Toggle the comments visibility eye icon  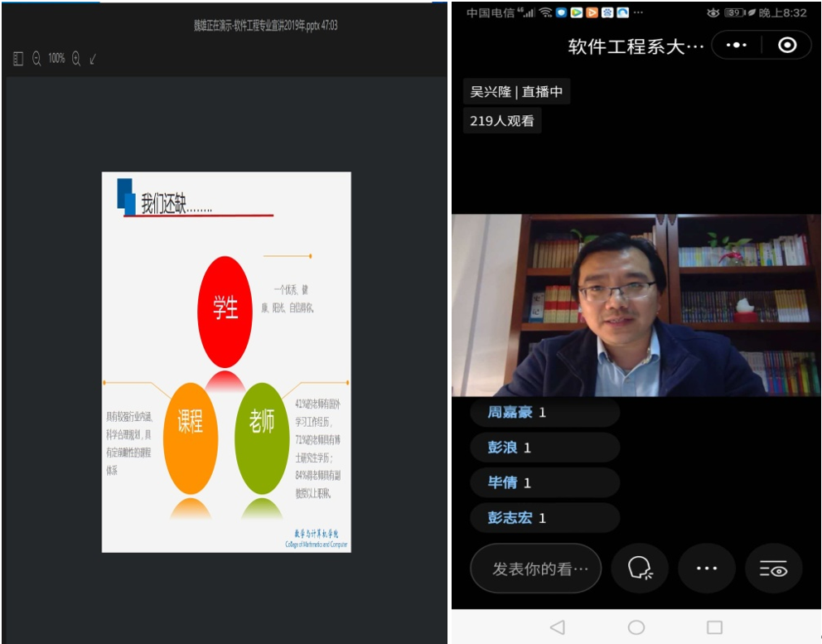[x=773, y=569]
